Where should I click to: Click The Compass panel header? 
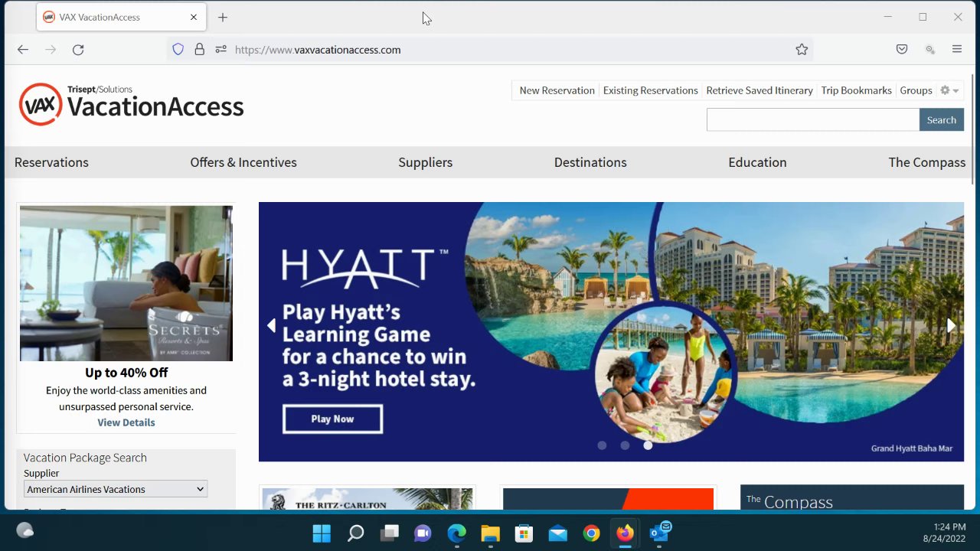coord(852,498)
